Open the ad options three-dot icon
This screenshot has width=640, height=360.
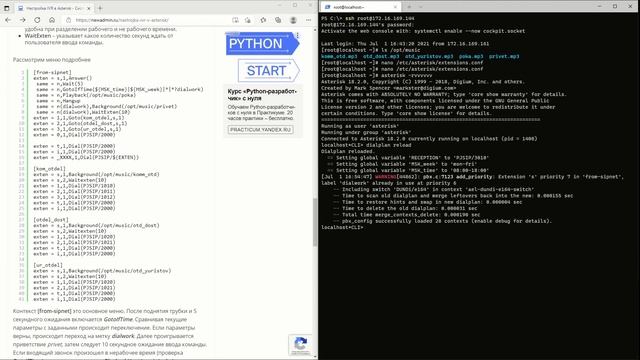pyautogui.click(x=298, y=36)
